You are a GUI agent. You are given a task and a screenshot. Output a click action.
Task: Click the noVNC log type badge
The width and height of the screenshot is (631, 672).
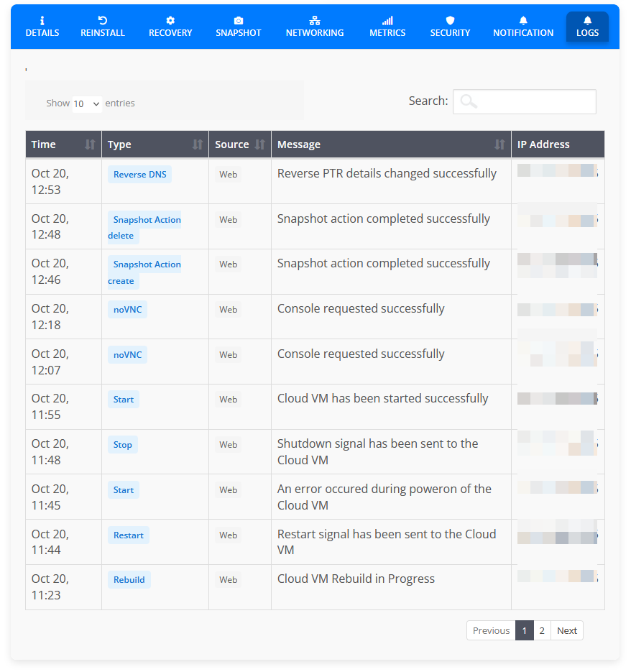127,309
